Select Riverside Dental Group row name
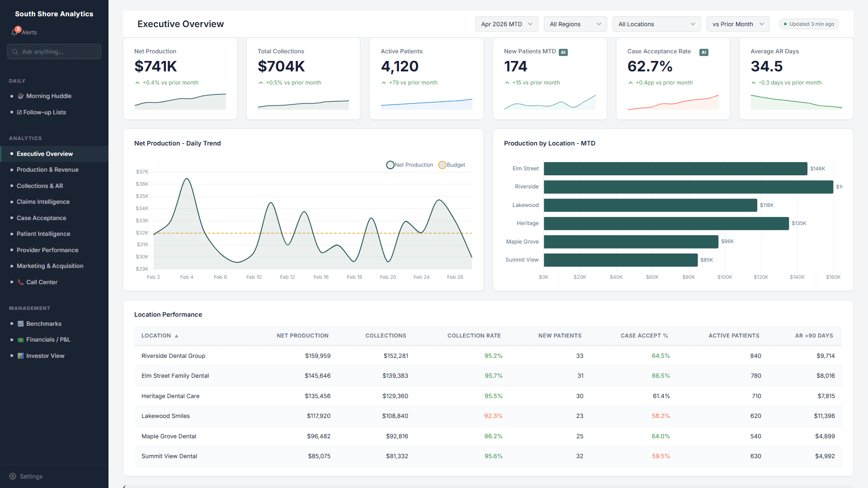Image resolution: width=868 pixels, height=488 pixels. click(173, 356)
